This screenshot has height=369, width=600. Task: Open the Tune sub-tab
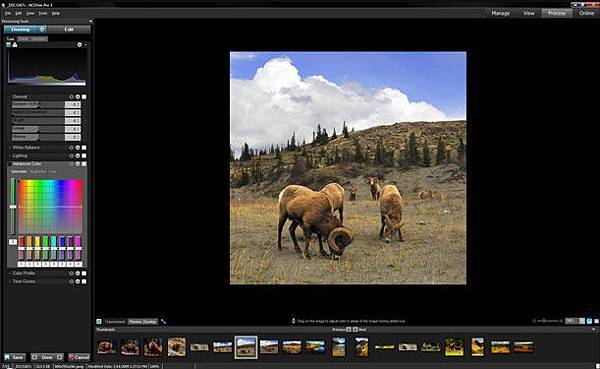tap(10, 39)
